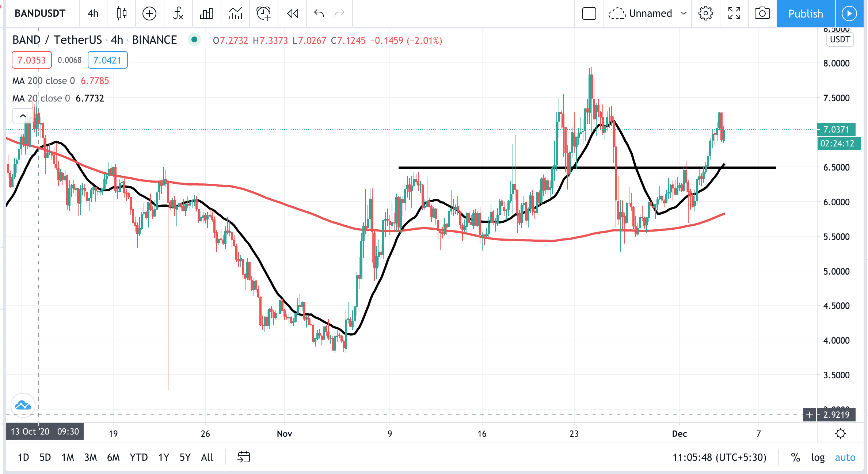
Task: Open candlestick chart style selector
Action: click(x=121, y=14)
